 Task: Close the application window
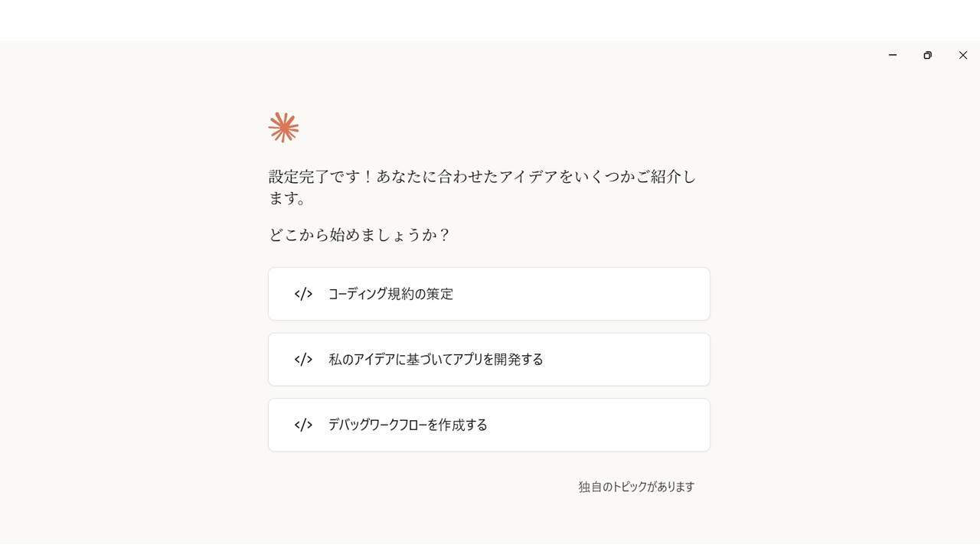[x=963, y=55]
